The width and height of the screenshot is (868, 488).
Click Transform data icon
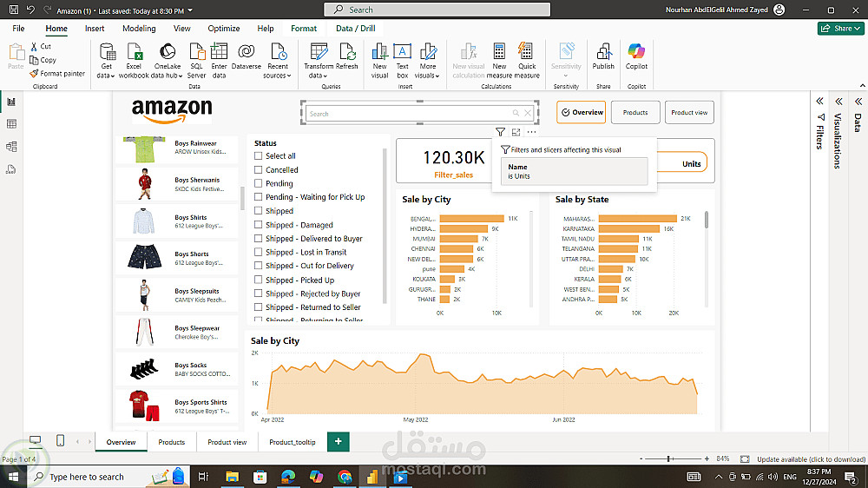[x=319, y=52]
